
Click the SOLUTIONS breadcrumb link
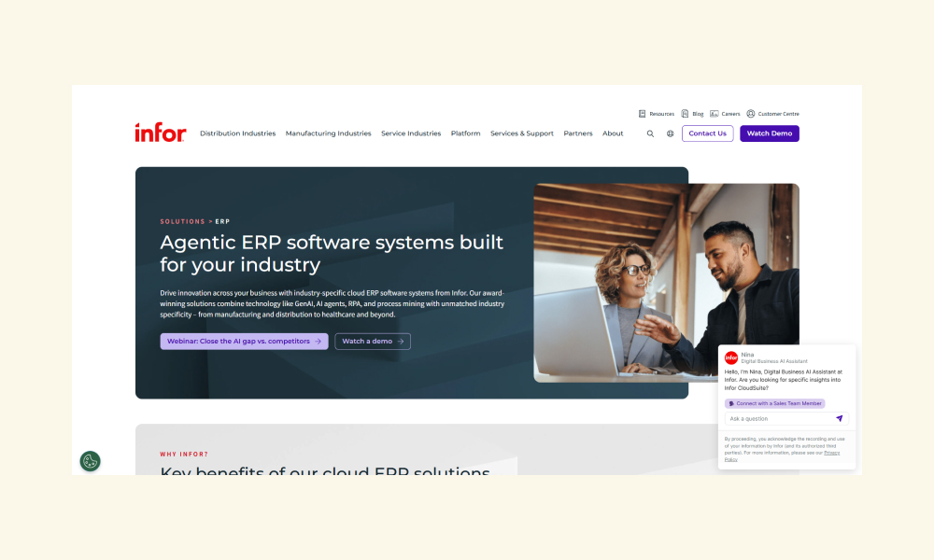click(x=182, y=221)
